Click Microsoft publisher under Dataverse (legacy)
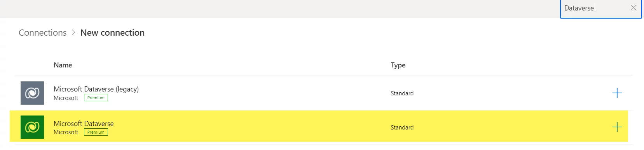This screenshot has height=150, width=644. [x=66, y=98]
